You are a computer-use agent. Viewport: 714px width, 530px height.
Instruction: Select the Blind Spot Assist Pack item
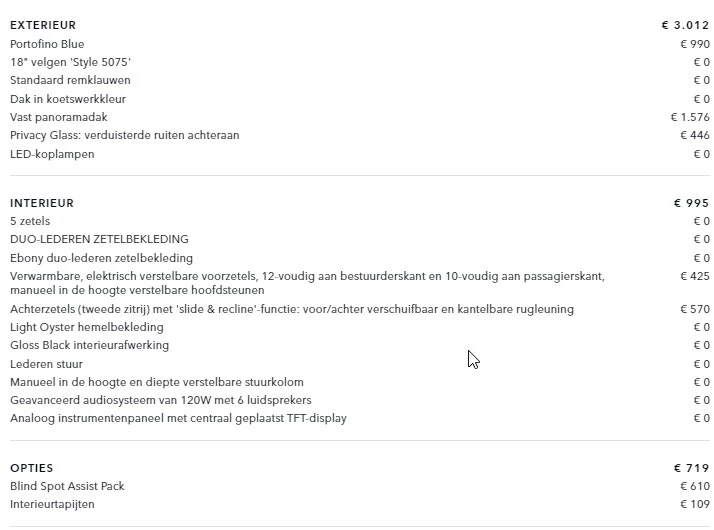click(67, 486)
